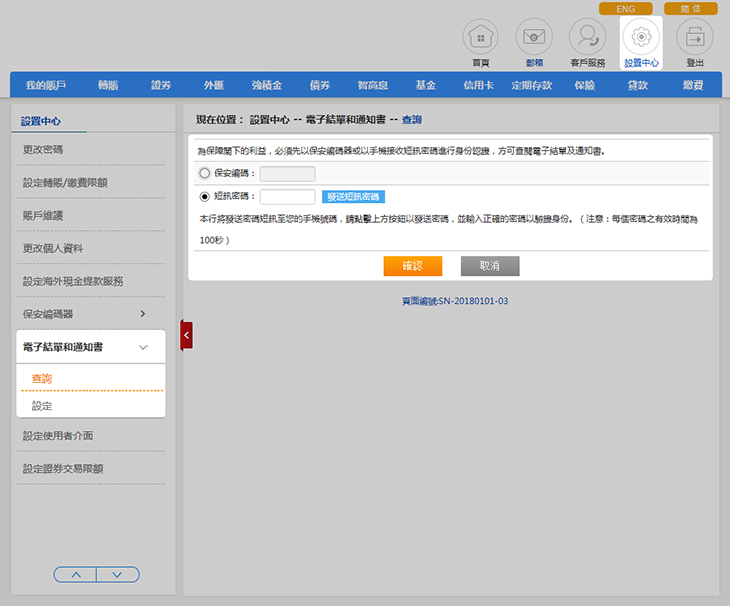Click the 發送短訊密碼 button
This screenshot has width=730, height=606.
pos(354,197)
